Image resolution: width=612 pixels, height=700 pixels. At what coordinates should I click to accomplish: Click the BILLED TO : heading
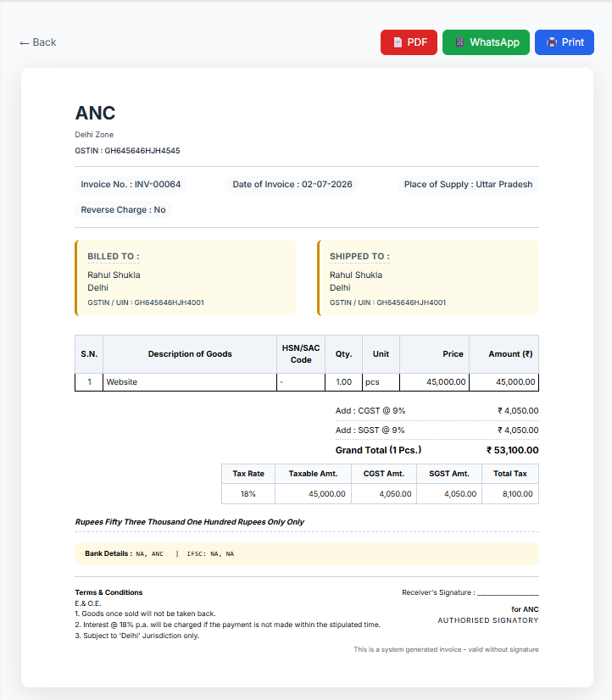point(114,256)
